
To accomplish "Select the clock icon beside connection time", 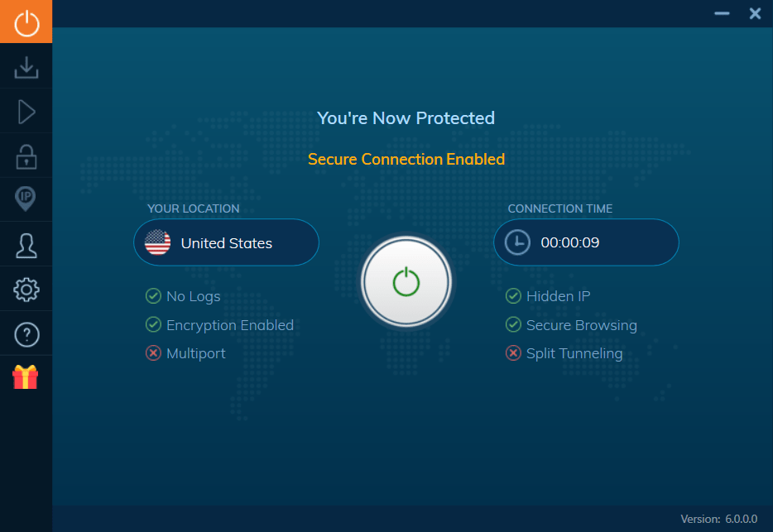I will tap(516, 242).
